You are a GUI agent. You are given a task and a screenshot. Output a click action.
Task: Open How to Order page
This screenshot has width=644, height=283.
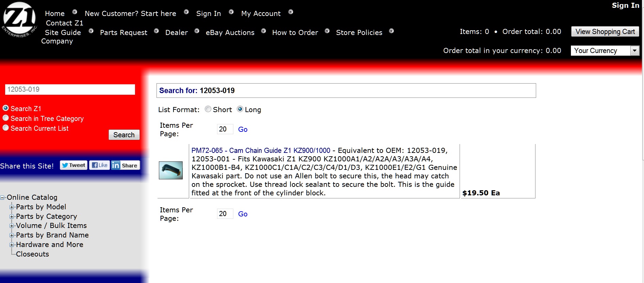click(x=295, y=33)
